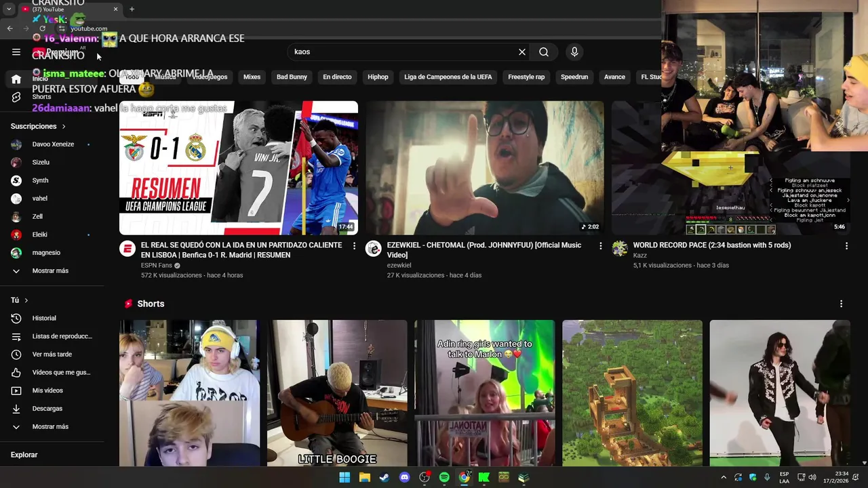The image size is (868, 488).
Task: Select the Videojuegos filter chip
Action: [x=210, y=77]
